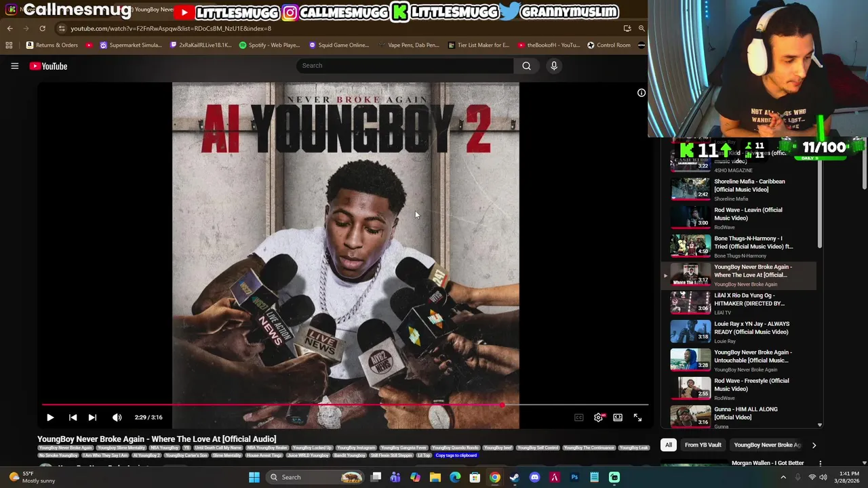Open the 2xRaKaiRLLive18.1K bookmark

click(x=201, y=45)
